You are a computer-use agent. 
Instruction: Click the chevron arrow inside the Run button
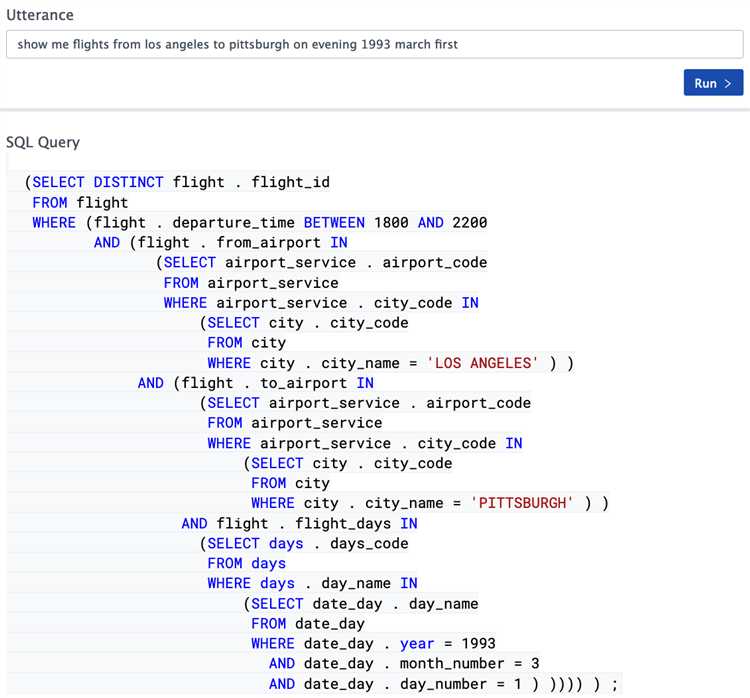[x=728, y=83]
